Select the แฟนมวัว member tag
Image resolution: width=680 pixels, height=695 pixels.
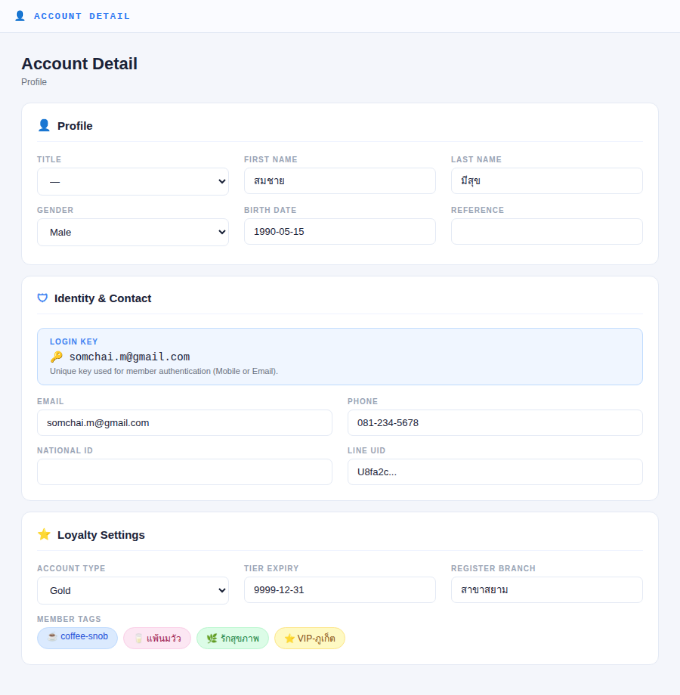click(x=157, y=638)
